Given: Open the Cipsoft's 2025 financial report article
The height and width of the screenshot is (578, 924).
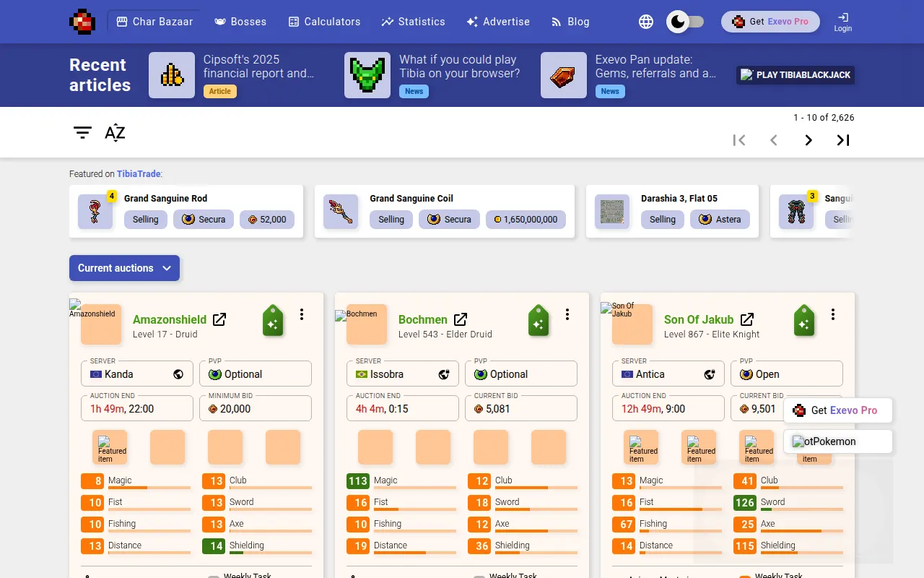Looking at the screenshot, I should [x=233, y=75].
